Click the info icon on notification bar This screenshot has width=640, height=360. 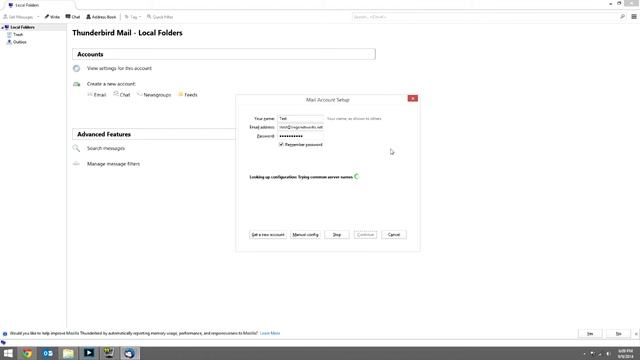pyautogui.click(x=5, y=334)
